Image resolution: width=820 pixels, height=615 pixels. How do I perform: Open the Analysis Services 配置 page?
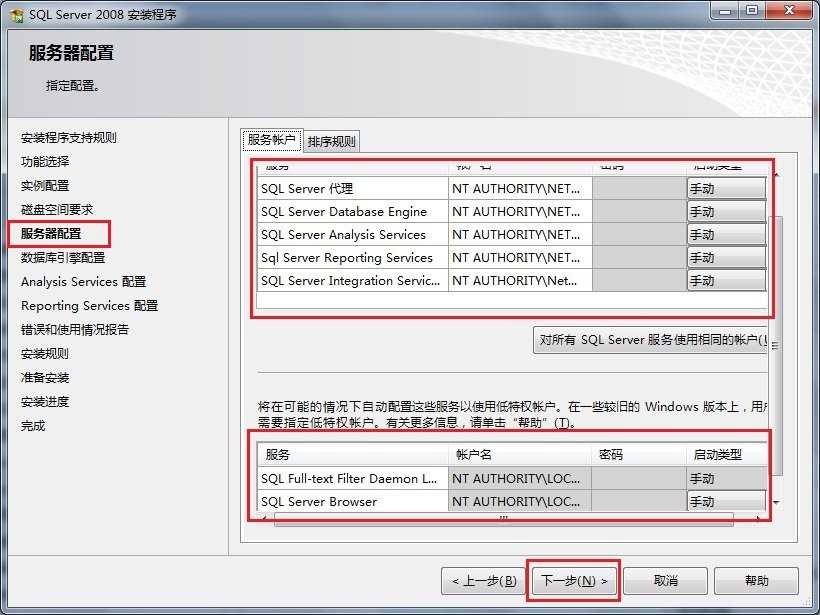pyautogui.click(x=82, y=281)
